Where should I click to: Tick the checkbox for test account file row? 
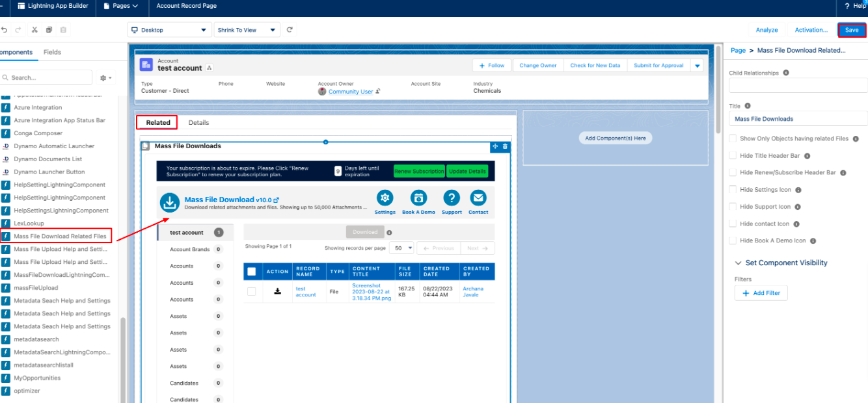[x=251, y=291]
